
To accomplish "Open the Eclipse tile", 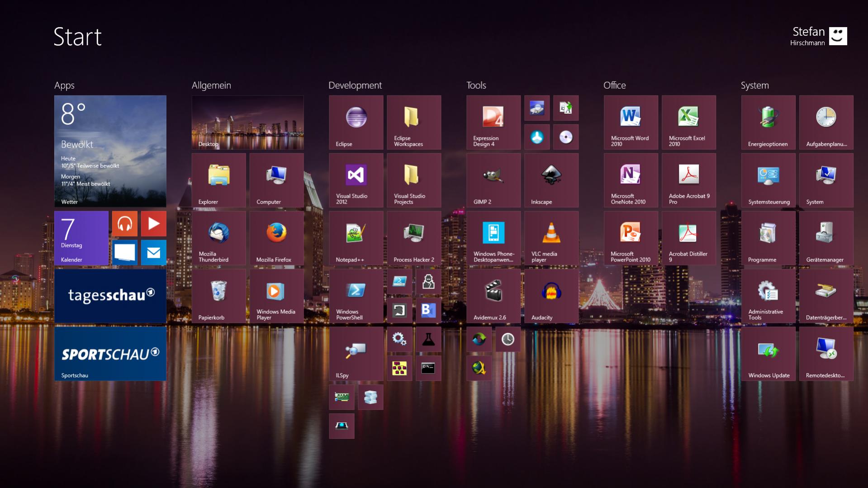I will coord(356,122).
